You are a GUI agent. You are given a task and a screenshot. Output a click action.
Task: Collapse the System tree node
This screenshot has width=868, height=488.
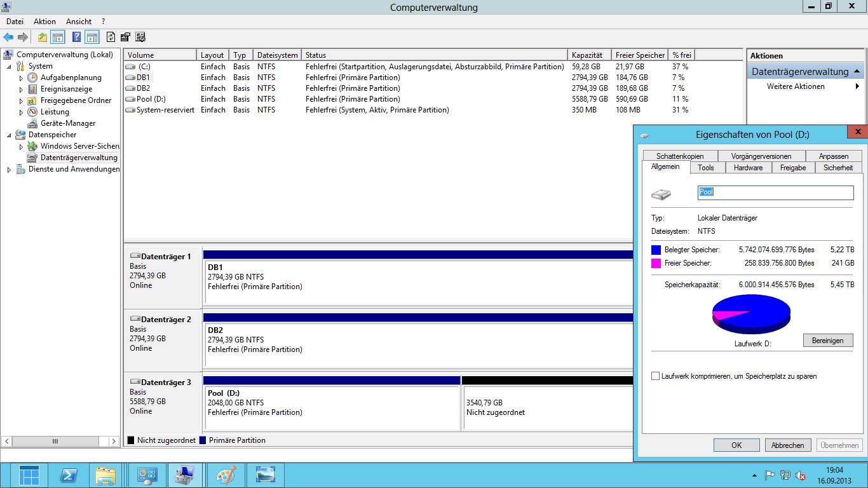pyautogui.click(x=9, y=66)
